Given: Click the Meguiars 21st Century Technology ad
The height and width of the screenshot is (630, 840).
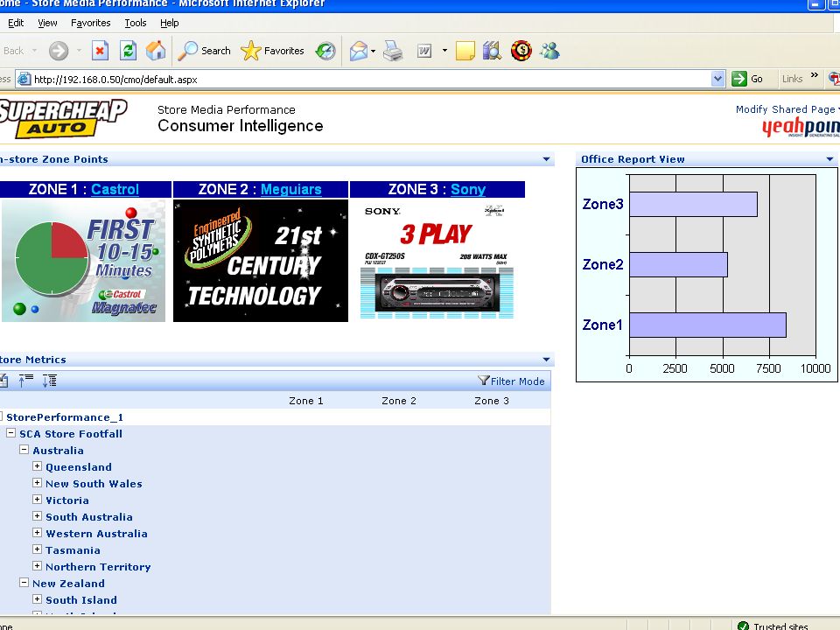Looking at the screenshot, I should point(261,261).
